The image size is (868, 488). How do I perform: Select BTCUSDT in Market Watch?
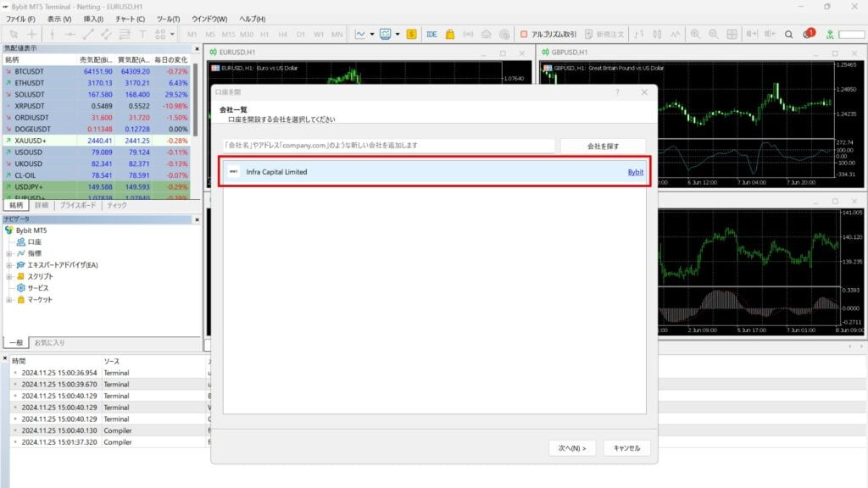tap(97, 71)
